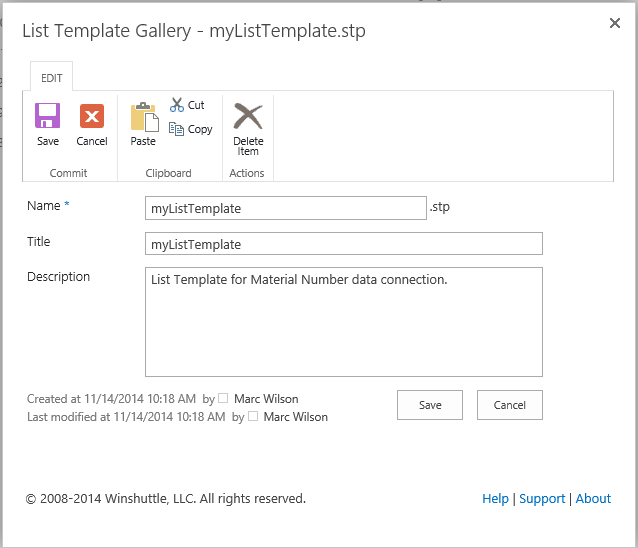Open the Help link

tap(495, 498)
